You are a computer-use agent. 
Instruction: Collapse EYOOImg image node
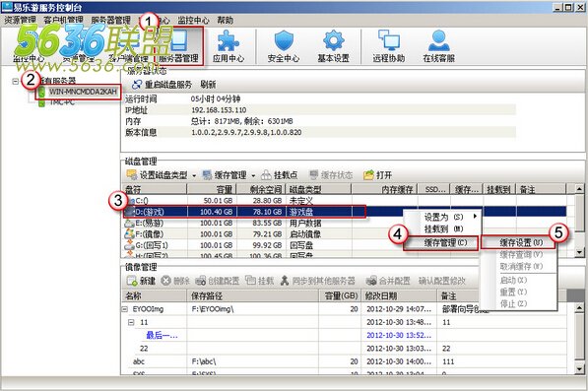point(125,309)
